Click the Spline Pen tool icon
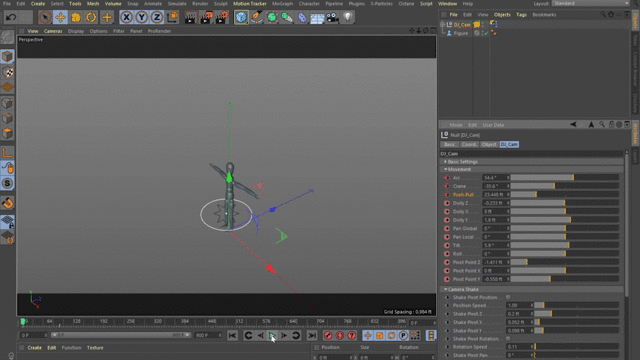 point(256,17)
